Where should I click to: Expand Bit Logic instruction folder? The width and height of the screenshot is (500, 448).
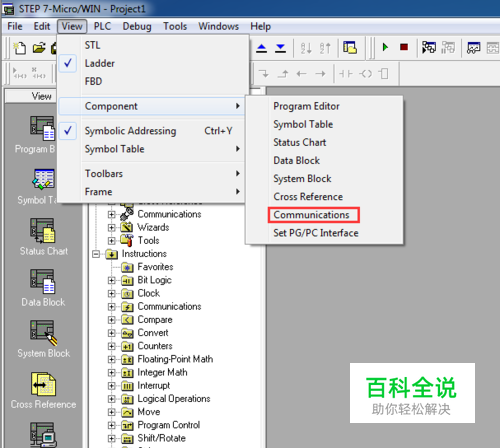point(111,280)
